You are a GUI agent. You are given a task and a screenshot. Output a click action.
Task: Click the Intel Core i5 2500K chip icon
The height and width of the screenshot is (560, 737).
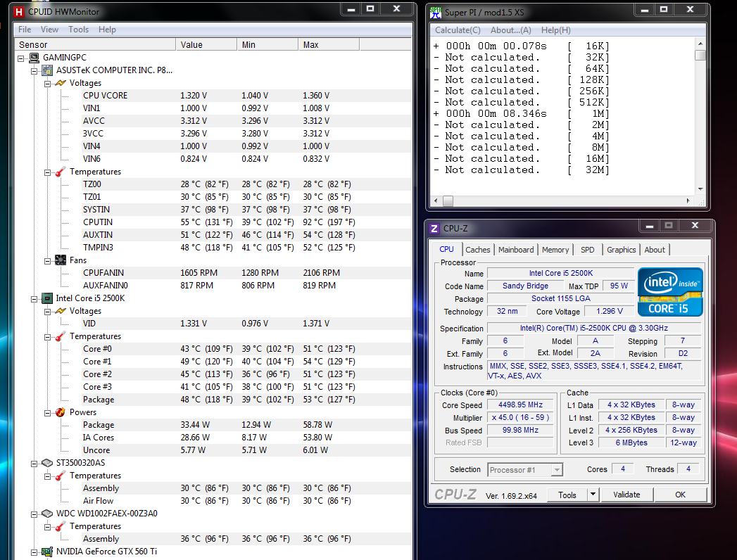point(47,298)
